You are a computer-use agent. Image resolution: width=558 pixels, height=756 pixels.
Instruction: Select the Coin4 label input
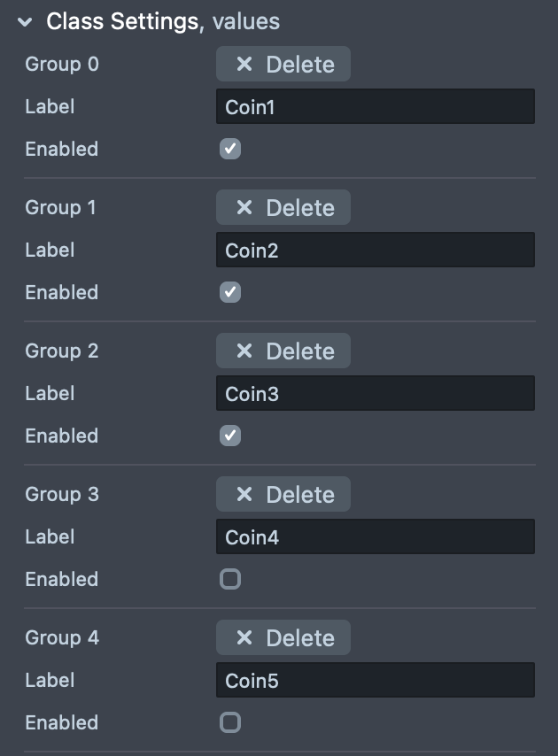point(375,536)
